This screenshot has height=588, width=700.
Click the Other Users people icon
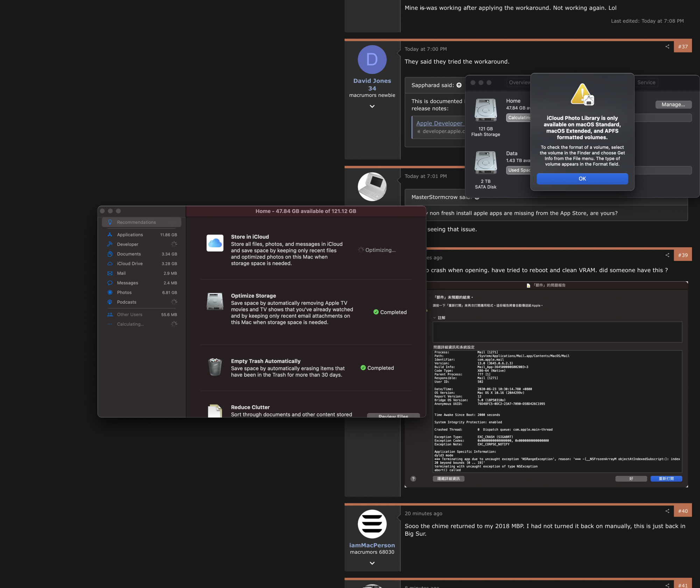[x=110, y=314]
